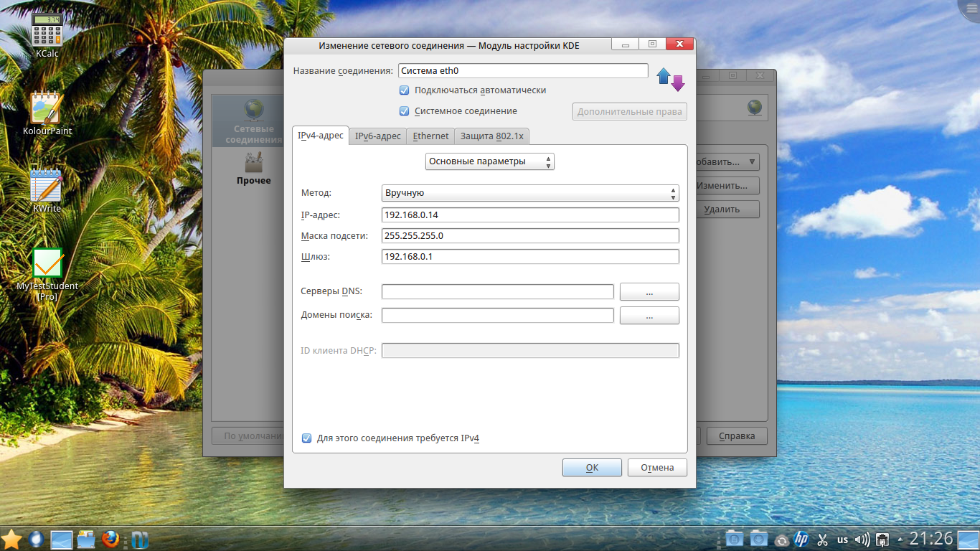Open the Ethernet tab
The image size is (980, 551).
[430, 136]
